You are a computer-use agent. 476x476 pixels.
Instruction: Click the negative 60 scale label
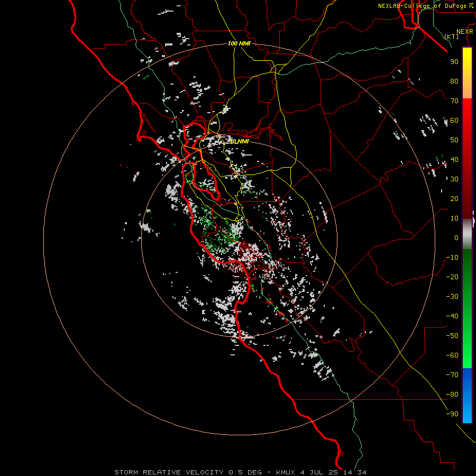click(452, 355)
